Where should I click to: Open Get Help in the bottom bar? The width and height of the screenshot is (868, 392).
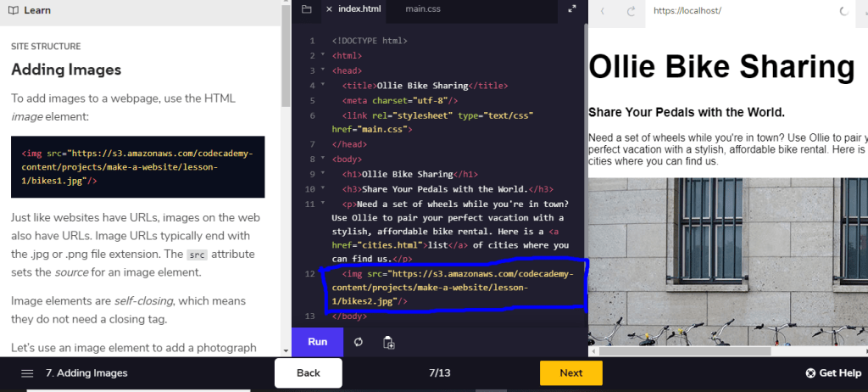(832, 373)
